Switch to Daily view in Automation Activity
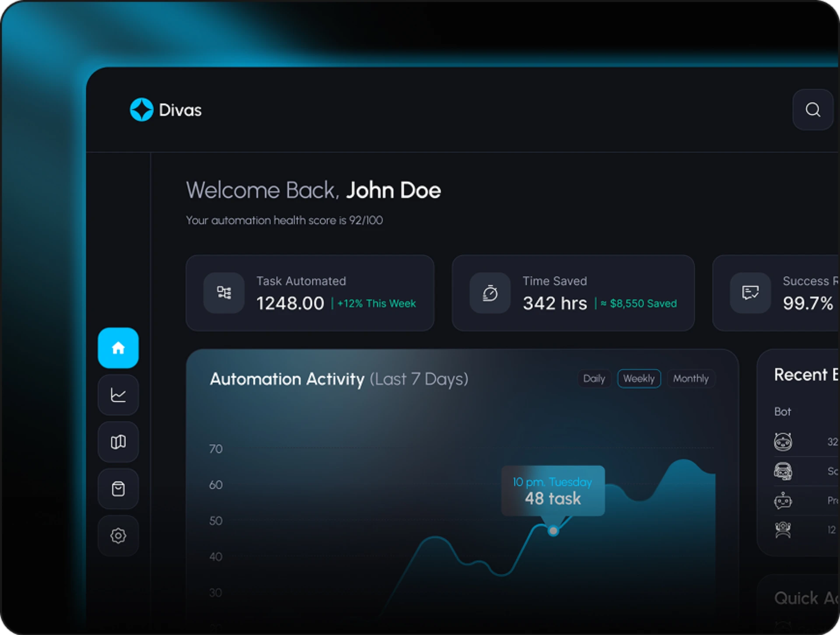Image resolution: width=840 pixels, height=635 pixels. click(594, 379)
